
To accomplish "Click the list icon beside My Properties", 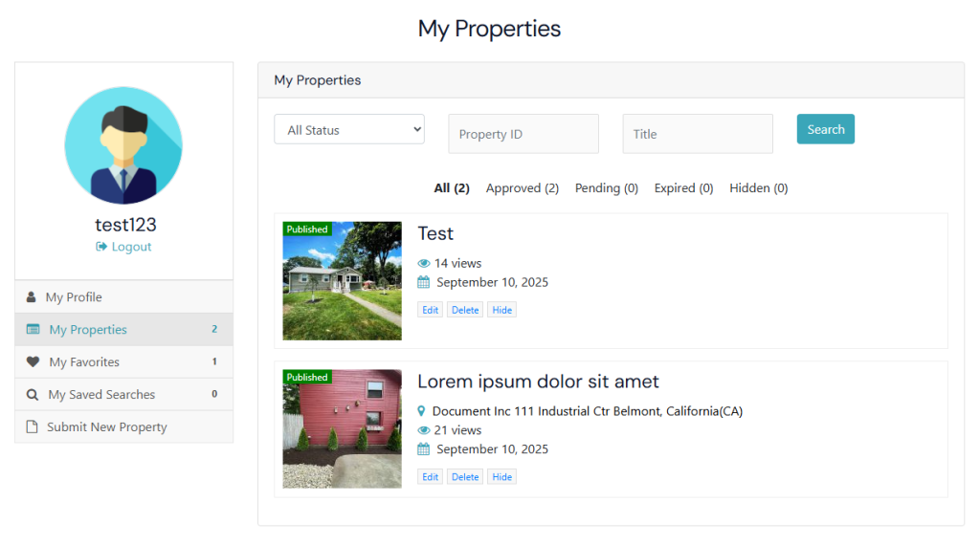I will (x=33, y=330).
